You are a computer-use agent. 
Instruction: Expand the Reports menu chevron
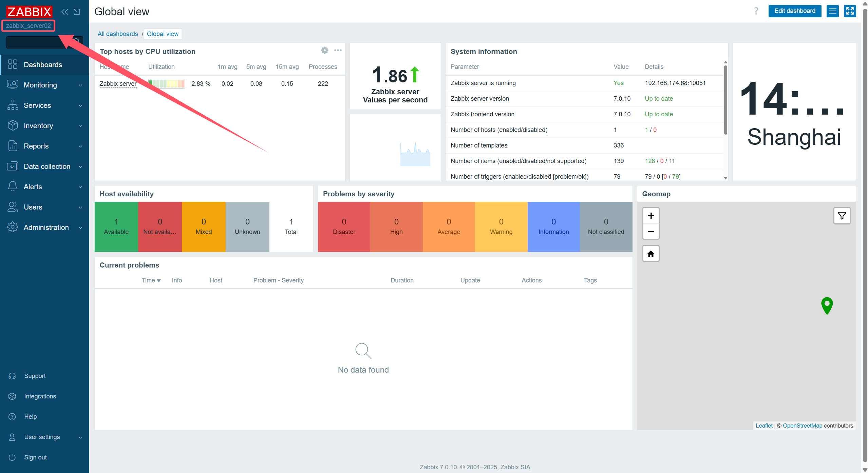pos(80,146)
